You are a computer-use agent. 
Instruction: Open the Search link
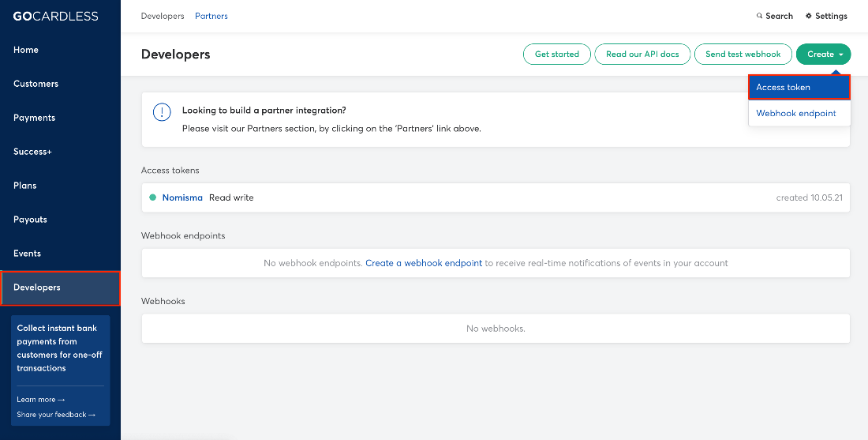coord(774,16)
